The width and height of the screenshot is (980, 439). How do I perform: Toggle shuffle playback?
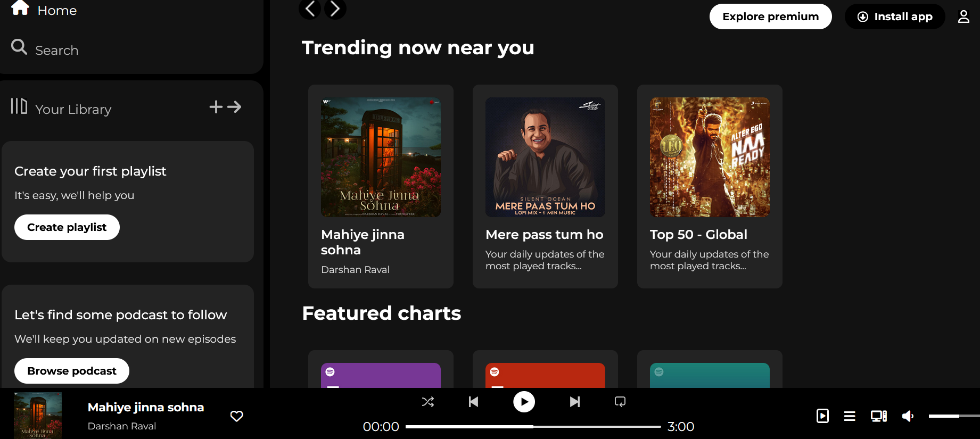(x=428, y=402)
